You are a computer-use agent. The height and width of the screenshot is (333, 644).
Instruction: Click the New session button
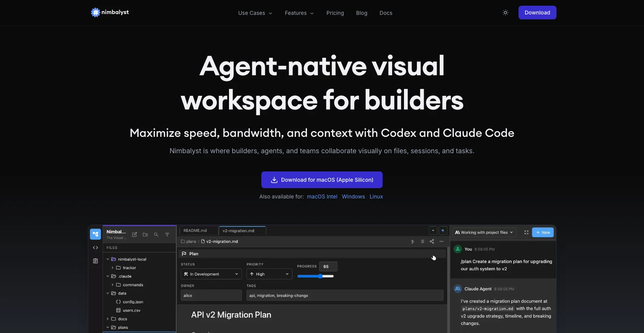[x=543, y=232]
